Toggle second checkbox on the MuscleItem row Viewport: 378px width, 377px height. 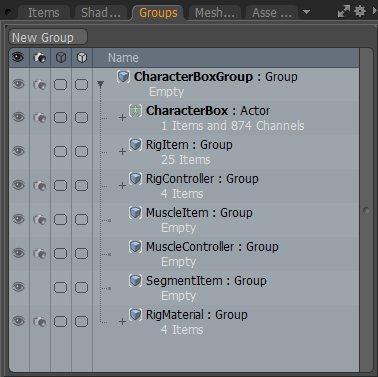(81, 219)
